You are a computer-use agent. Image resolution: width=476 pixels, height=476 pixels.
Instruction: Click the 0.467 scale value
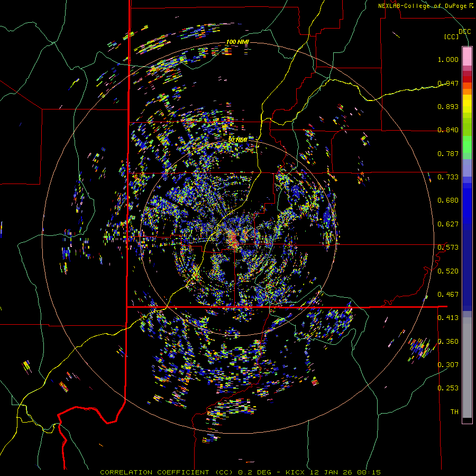tap(448, 294)
